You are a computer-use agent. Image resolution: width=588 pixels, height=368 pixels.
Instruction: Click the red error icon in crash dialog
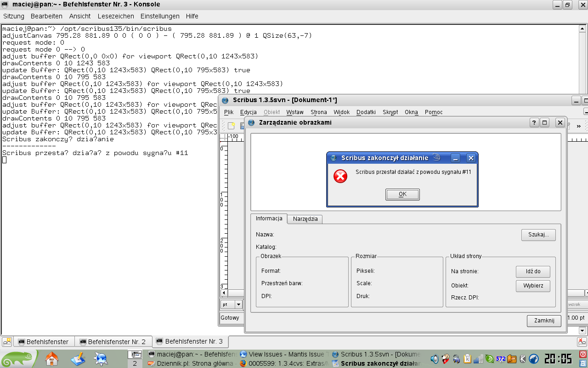(340, 176)
